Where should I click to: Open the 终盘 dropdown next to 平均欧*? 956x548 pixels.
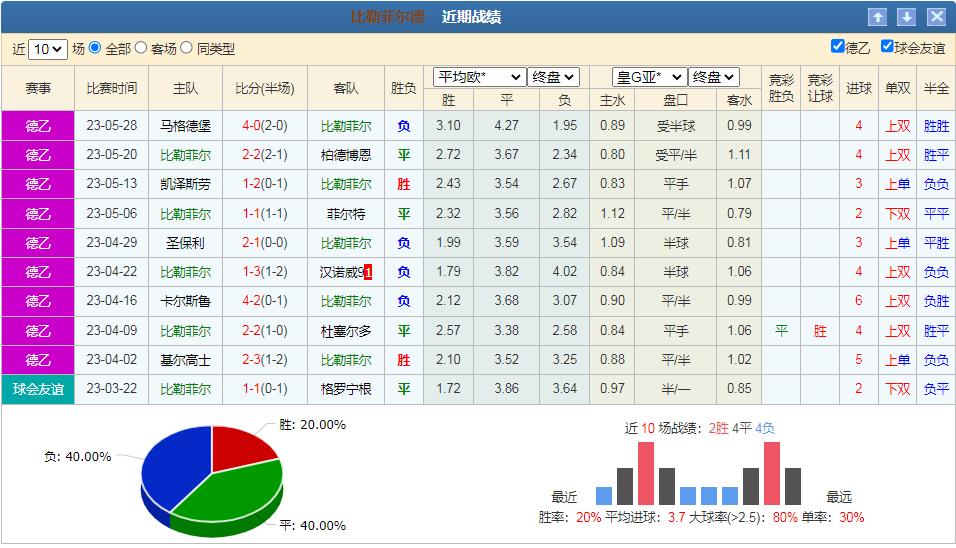[553, 77]
